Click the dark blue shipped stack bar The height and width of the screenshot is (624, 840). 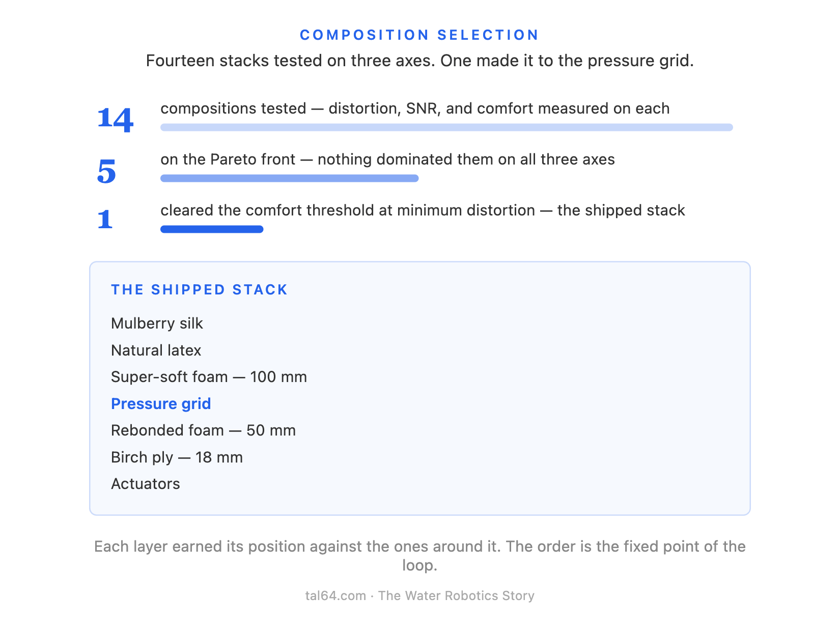pyautogui.click(x=212, y=229)
